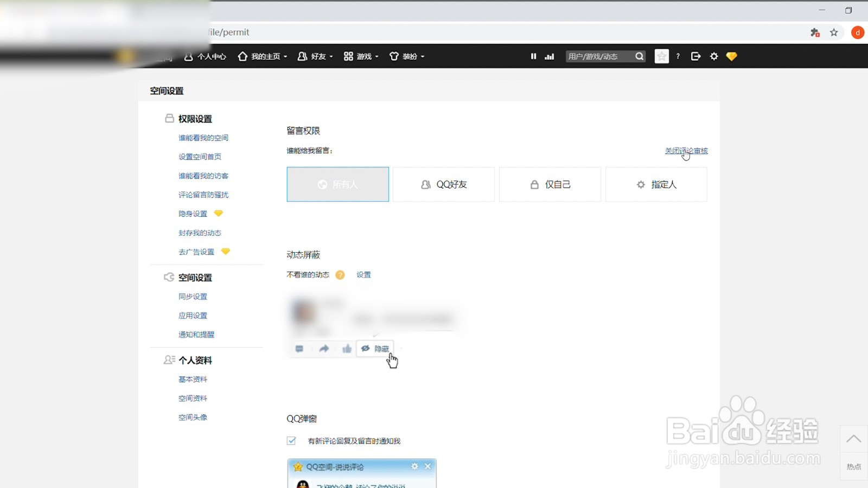Click the star avatar icon in the navbar
868x488 pixels.
[x=662, y=56]
